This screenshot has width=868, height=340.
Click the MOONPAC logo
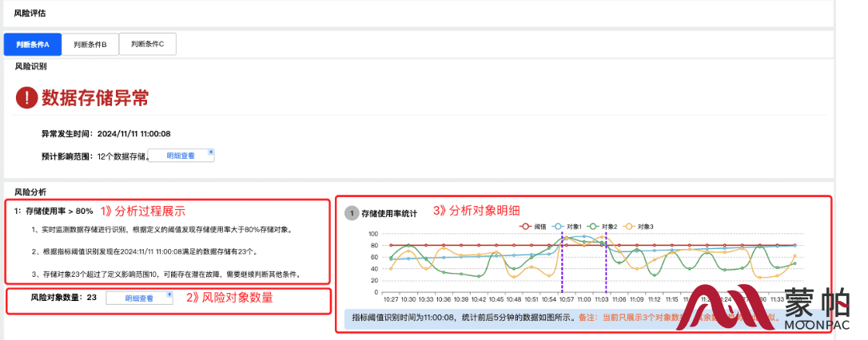click(x=768, y=306)
